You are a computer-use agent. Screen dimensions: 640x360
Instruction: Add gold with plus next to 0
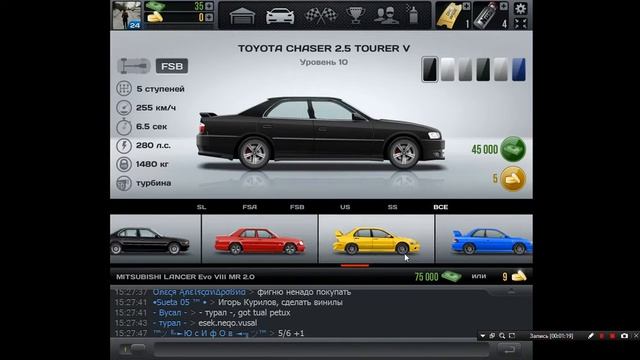pyautogui.click(x=209, y=18)
